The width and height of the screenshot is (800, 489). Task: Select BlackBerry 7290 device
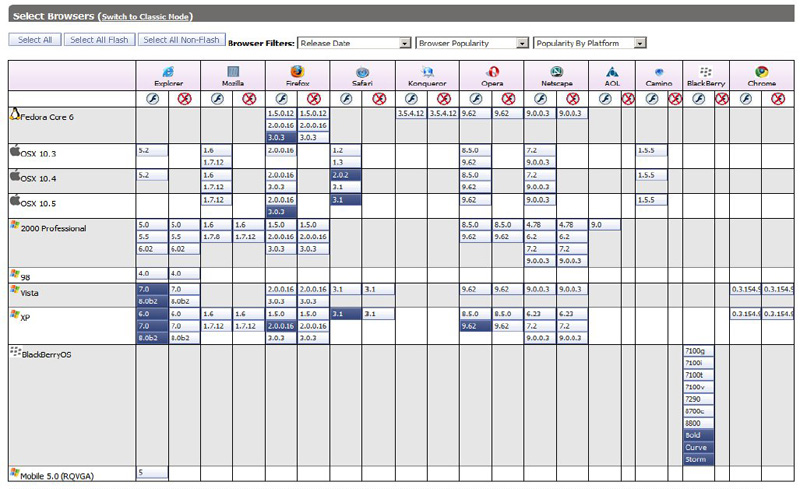click(698, 399)
